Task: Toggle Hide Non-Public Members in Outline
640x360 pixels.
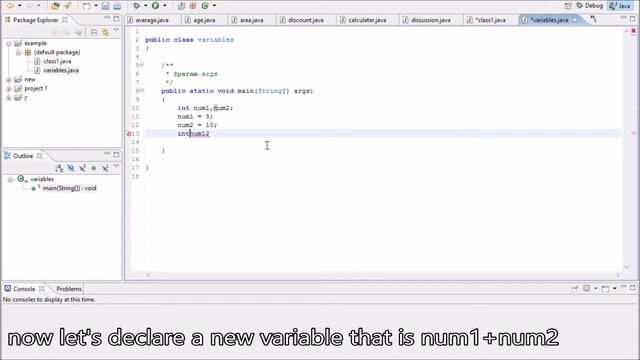Action: pyautogui.click(x=93, y=168)
